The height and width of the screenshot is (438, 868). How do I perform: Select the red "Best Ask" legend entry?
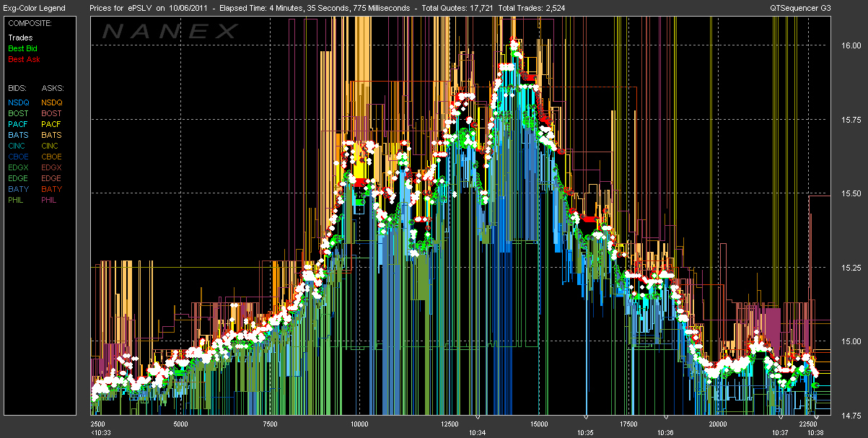pos(22,59)
